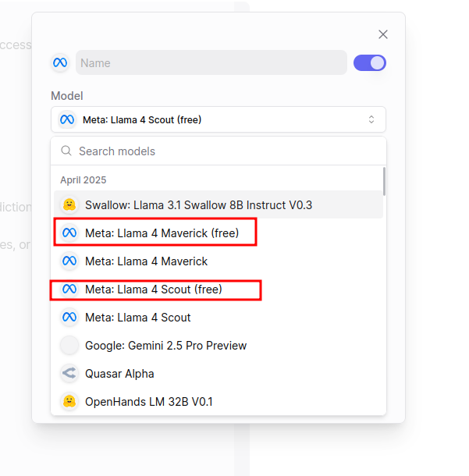
Task: Click the Meta icon of Llama 4 Scout (free) row
Action: [x=69, y=289]
